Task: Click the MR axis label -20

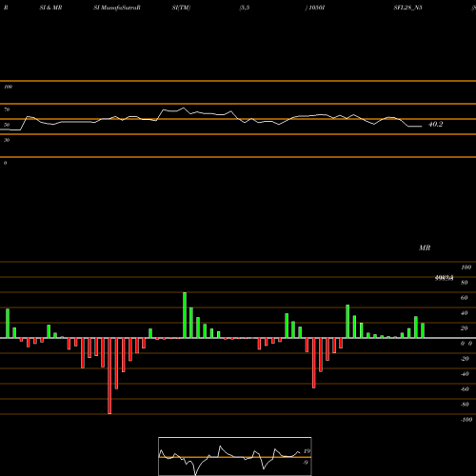Action: tap(465, 359)
